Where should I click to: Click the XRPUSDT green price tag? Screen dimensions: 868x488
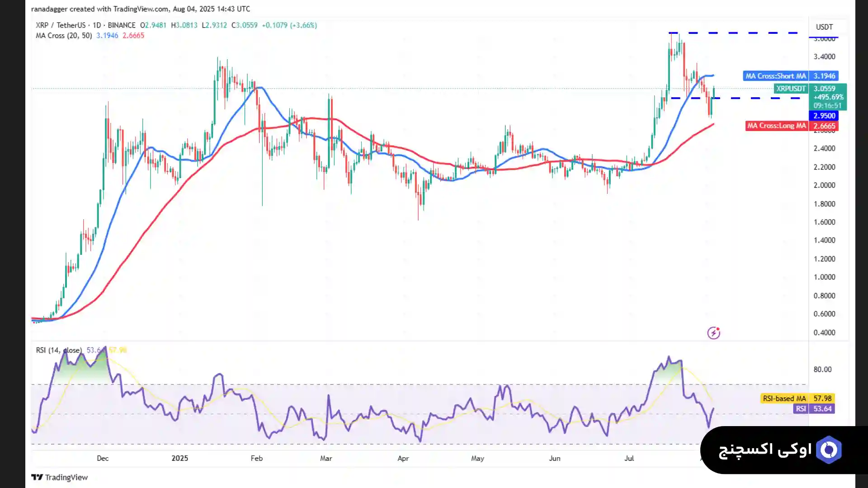[x=791, y=89]
